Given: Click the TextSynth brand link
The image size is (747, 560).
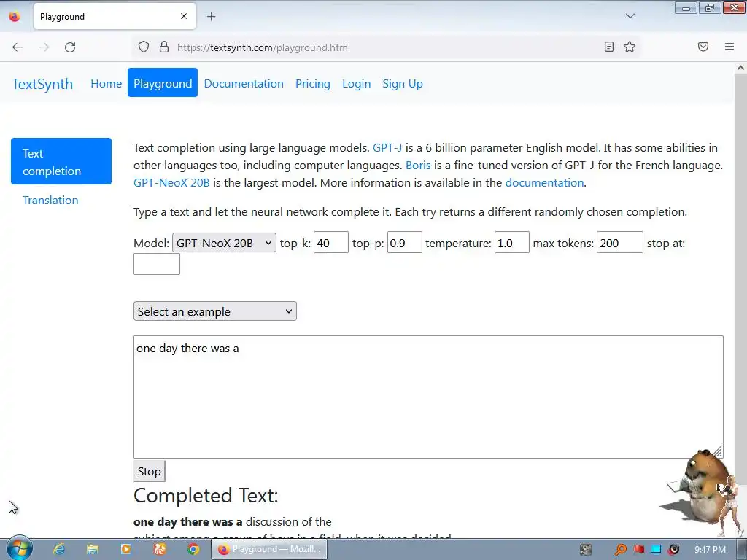Looking at the screenshot, I should [42, 84].
